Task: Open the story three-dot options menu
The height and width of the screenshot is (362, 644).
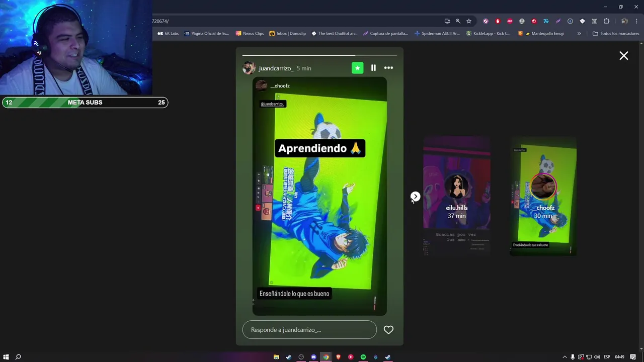Action: coord(388,68)
